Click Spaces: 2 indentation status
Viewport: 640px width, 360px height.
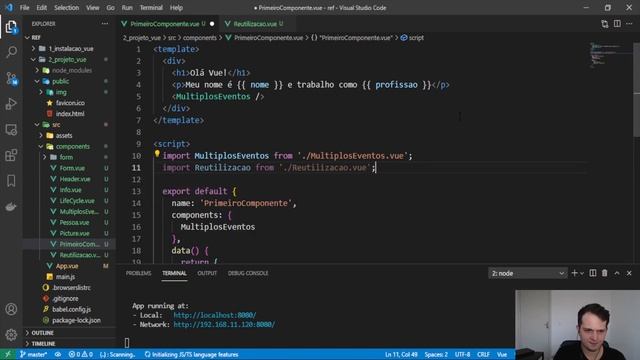point(436,354)
